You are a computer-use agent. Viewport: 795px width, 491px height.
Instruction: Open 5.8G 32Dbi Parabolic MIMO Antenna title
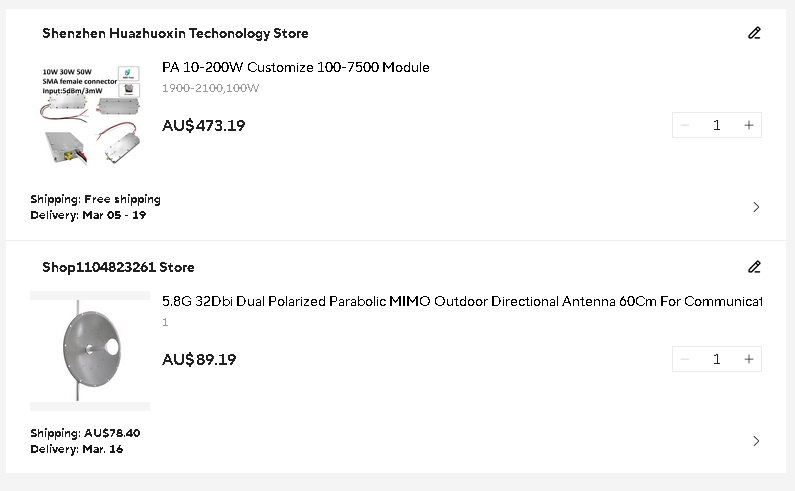(462, 301)
